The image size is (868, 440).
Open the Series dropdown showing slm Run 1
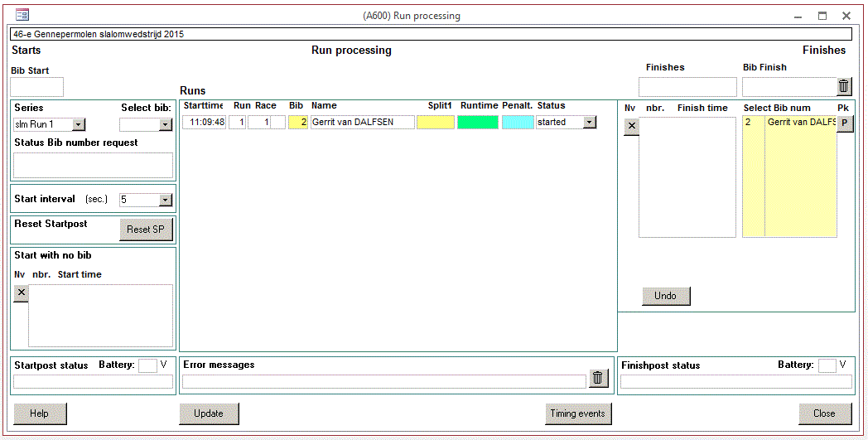[79, 124]
